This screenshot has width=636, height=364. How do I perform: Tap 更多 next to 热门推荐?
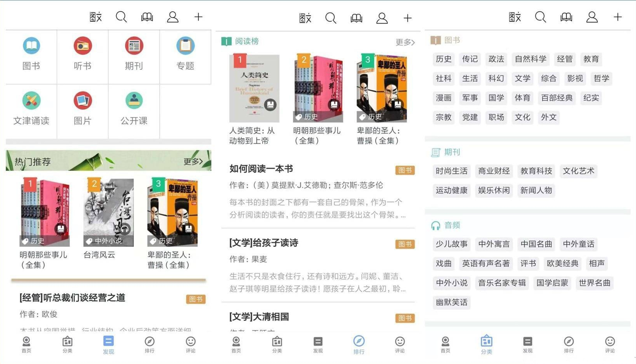coord(193,162)
